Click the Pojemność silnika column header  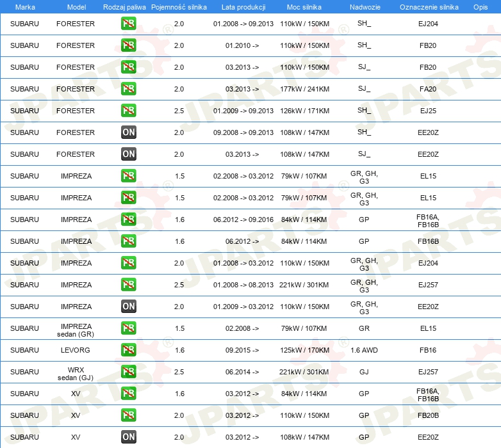pyautogui.click(x=179, y=7)
